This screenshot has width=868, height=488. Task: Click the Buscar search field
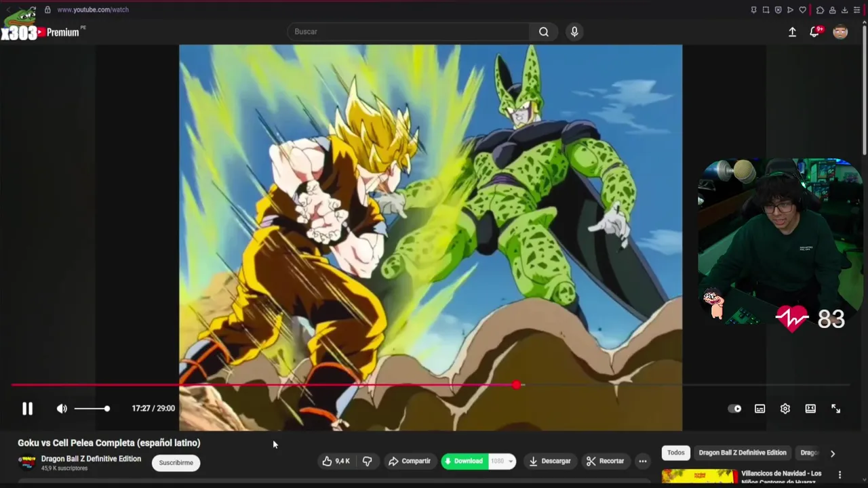(x=409, y=32)
